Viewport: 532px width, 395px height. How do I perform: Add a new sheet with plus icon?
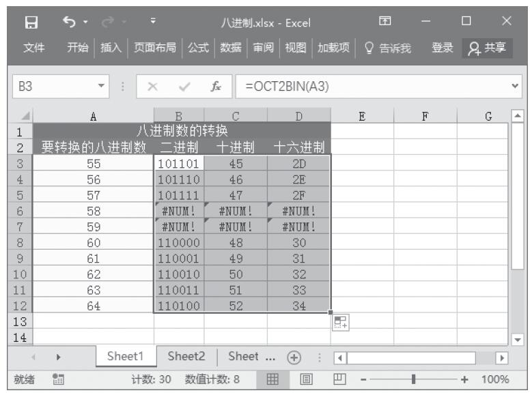point(292,357)
